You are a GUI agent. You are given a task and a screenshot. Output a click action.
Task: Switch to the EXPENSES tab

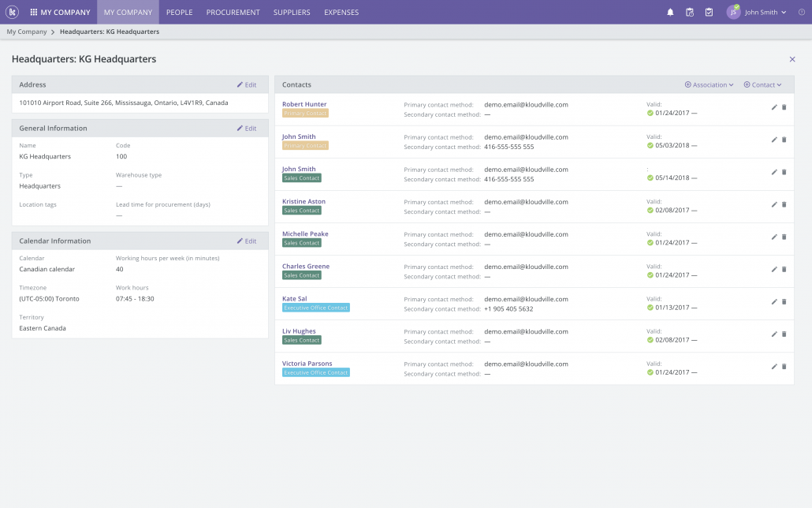point(341,12)
